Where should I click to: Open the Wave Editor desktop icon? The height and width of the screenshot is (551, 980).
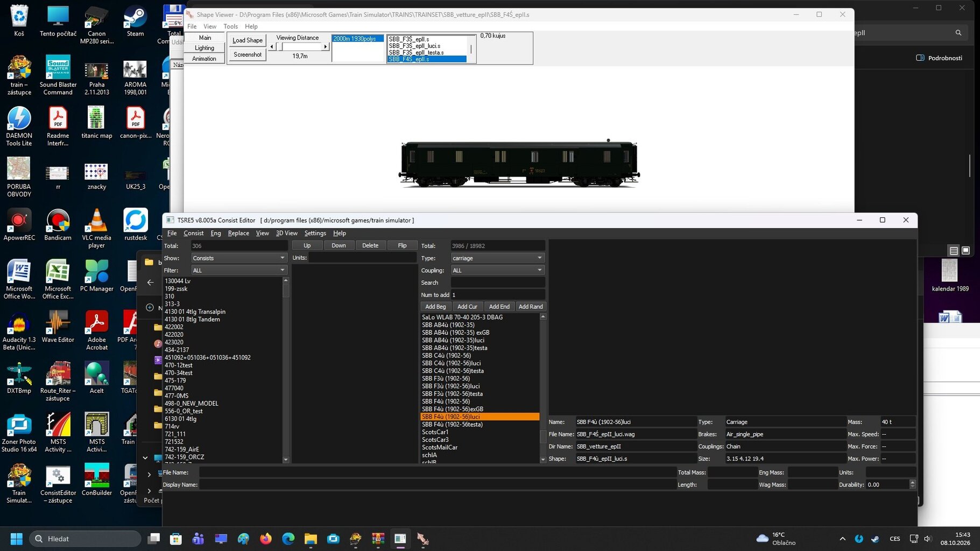coord(58,327)
